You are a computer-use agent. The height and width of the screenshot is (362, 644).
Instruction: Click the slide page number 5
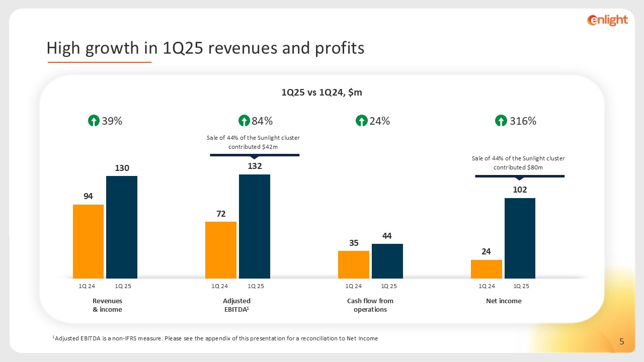[x=622, y=342]
